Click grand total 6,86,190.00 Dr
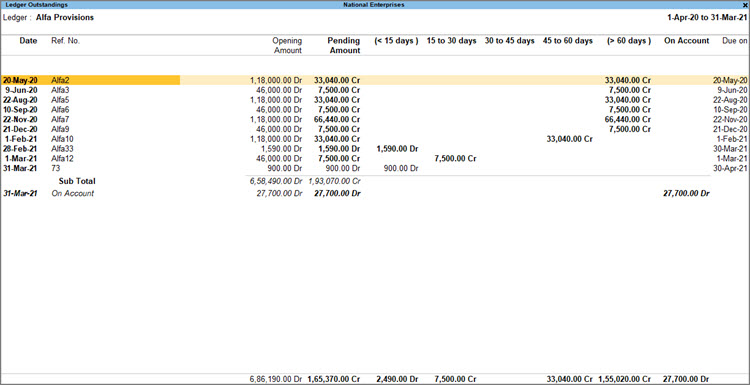750x385 pixels. [276, 379]
